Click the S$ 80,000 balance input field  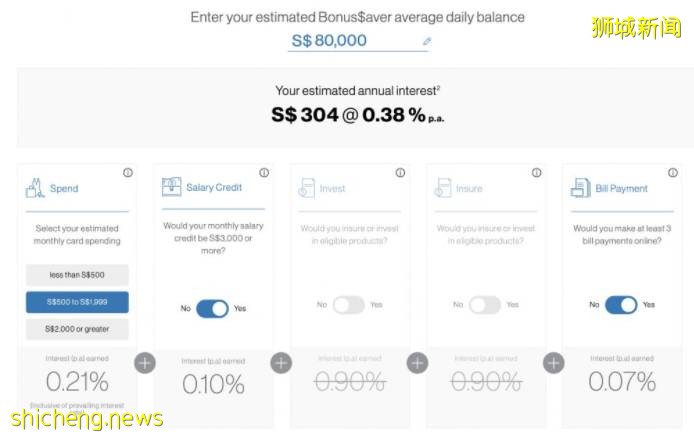(352, 41)
